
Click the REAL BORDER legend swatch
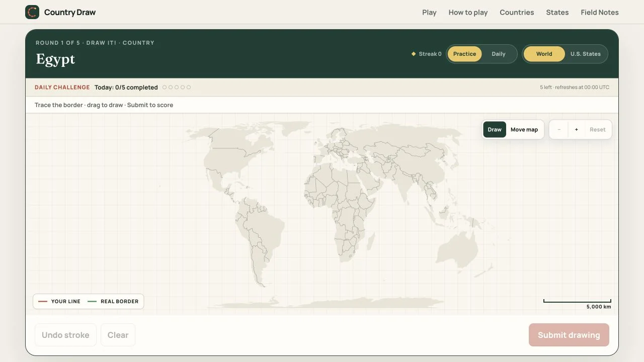tap(92, 302)
